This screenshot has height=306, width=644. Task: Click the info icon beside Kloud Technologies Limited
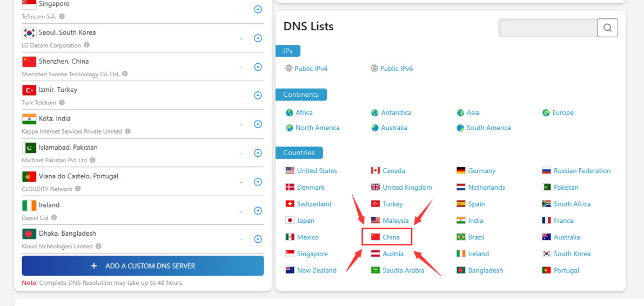pos(98,247)
